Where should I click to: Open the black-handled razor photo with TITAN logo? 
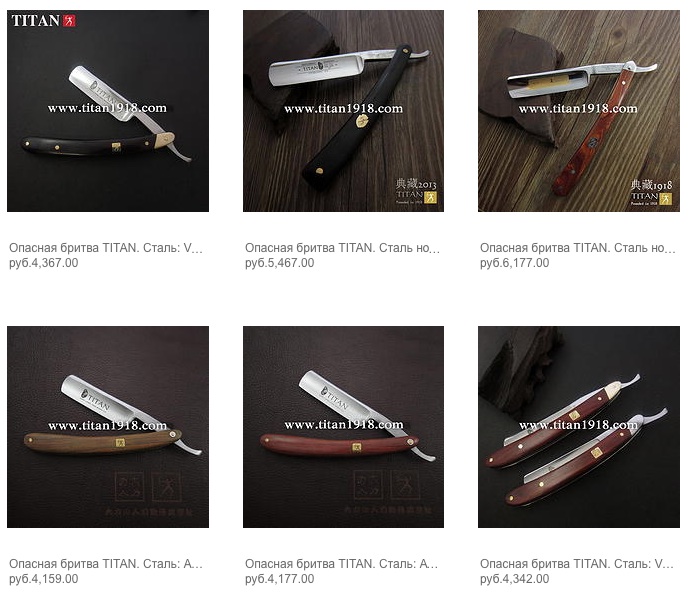click(108, 111)
